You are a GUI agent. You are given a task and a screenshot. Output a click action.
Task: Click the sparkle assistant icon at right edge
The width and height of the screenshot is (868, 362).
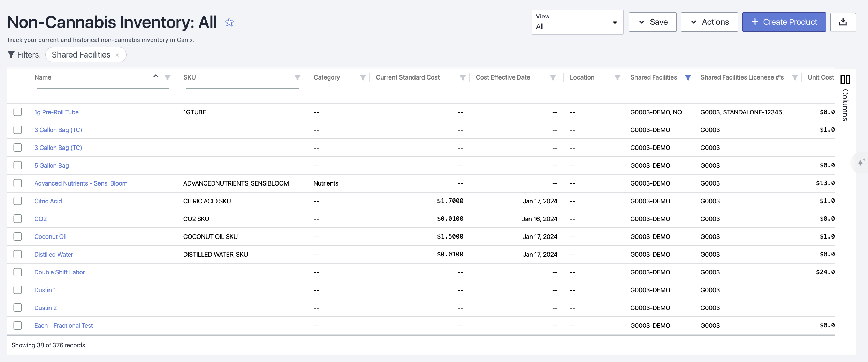tap(861, 163)
